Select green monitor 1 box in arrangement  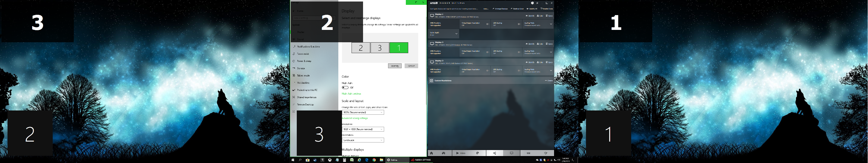399,48
